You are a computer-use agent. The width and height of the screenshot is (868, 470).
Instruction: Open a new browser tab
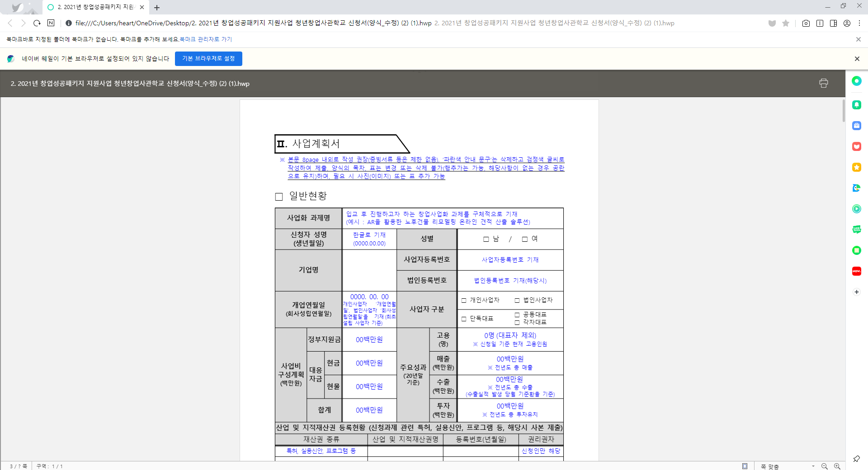coord(157,8)
